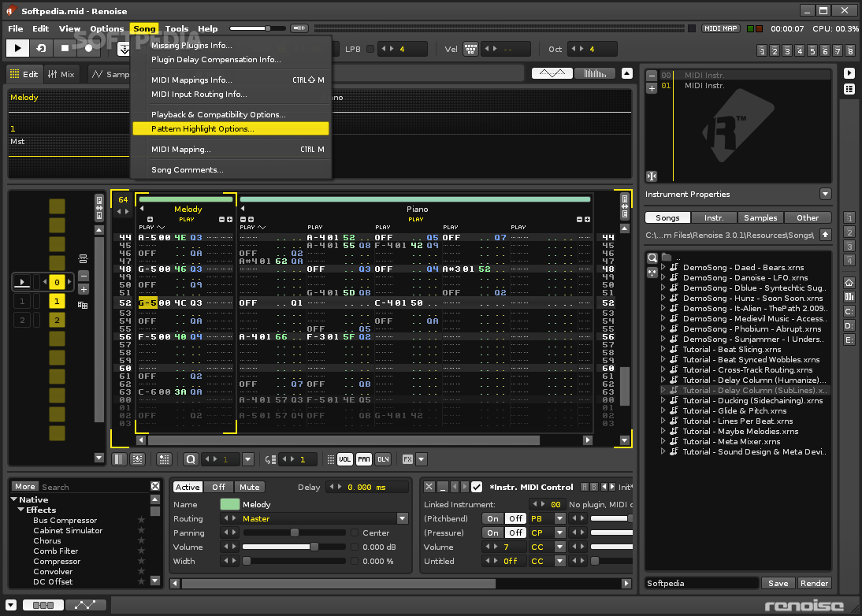Open the Routing Master dropdown

click(403, 518)
